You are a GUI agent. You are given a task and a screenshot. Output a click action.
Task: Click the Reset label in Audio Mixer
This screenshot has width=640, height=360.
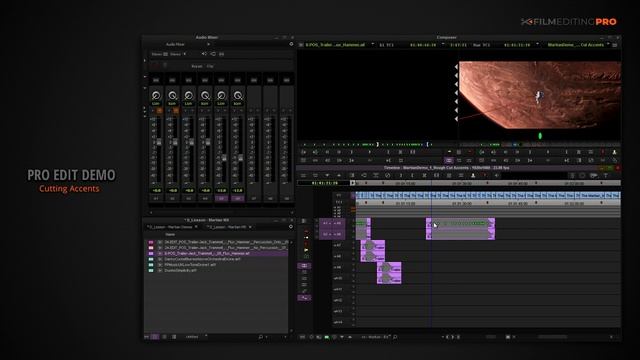(x=197, y=66)
